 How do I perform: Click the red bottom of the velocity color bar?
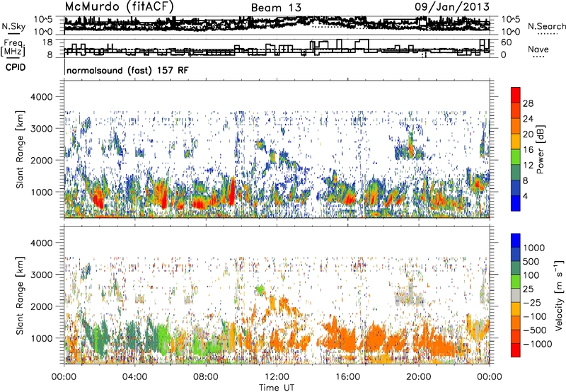click(x=516, y=350)
